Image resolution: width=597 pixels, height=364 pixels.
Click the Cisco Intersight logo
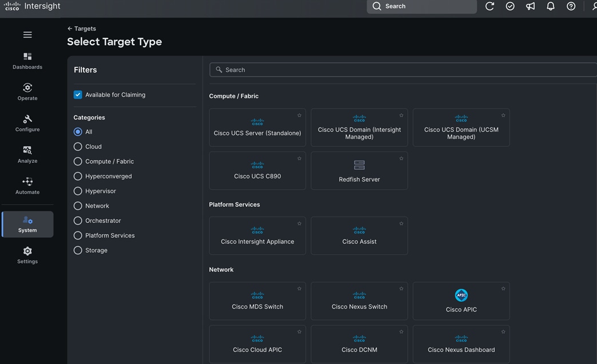(x=32, y=6)
